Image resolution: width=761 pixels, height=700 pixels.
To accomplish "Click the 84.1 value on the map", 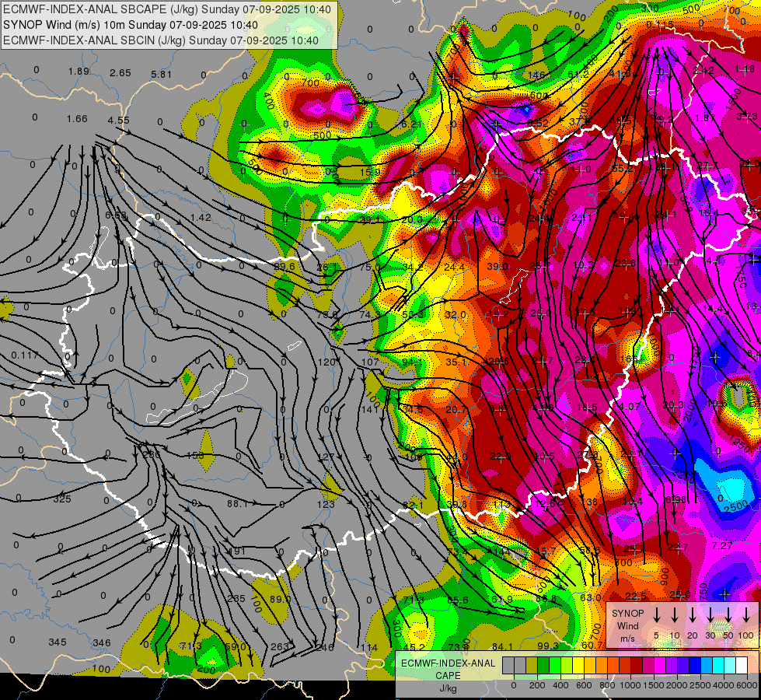I will click(x=502, y=646).
